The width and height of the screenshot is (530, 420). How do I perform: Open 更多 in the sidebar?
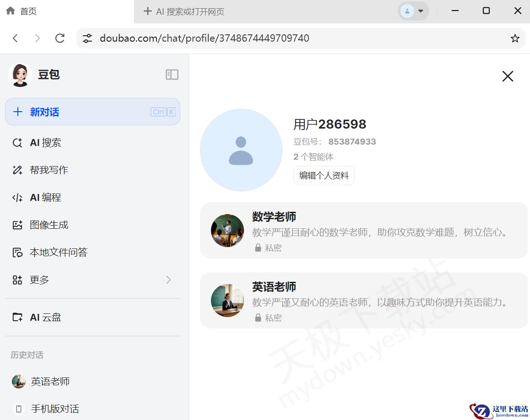[92, 280]
